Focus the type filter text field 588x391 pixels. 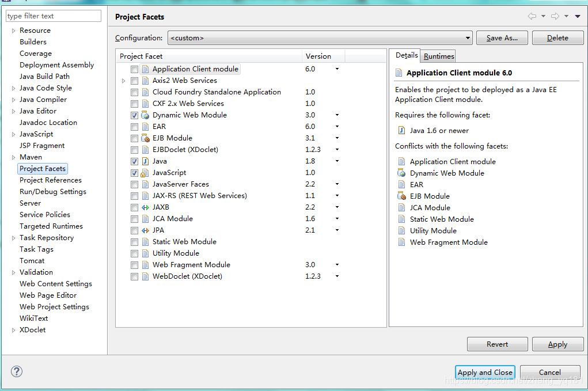pyautogui.click(x=54, y=16)
